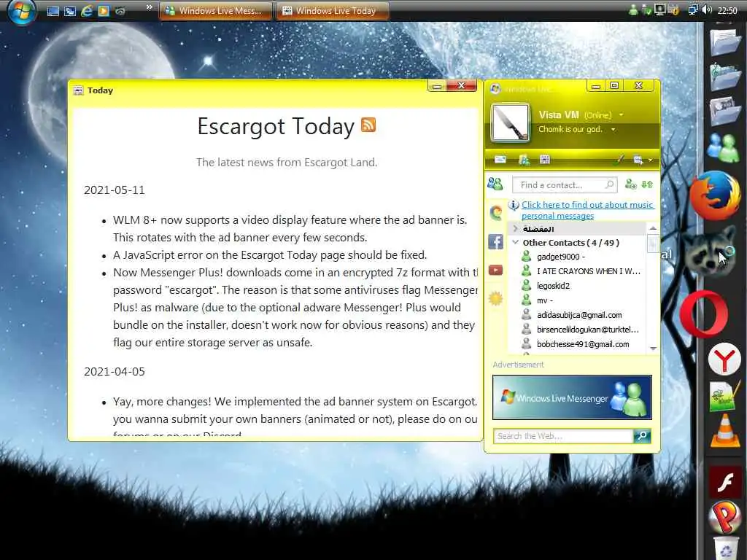Open the Windows Start orb
747x560 pixels.
point(21,12)
